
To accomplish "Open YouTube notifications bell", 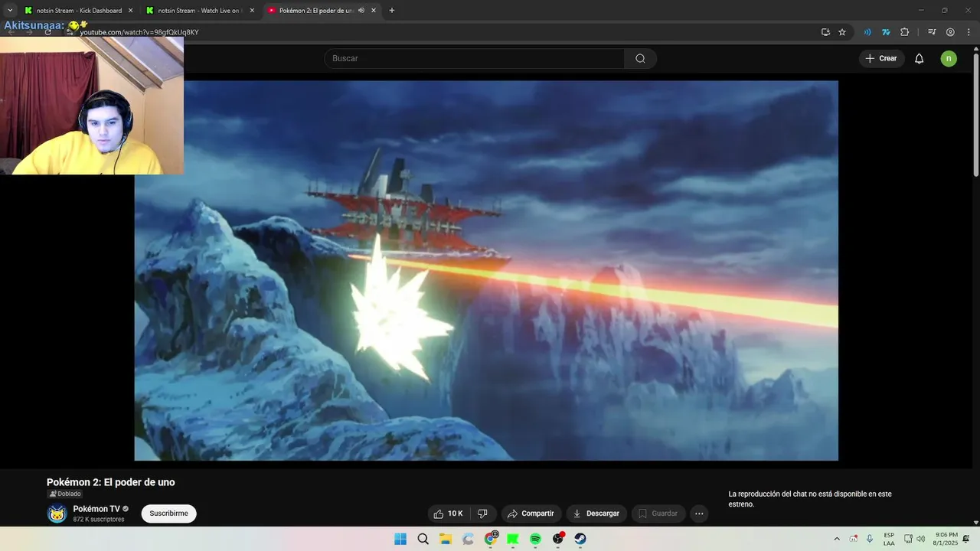I will pyautogui.click(x=920, y=58).
